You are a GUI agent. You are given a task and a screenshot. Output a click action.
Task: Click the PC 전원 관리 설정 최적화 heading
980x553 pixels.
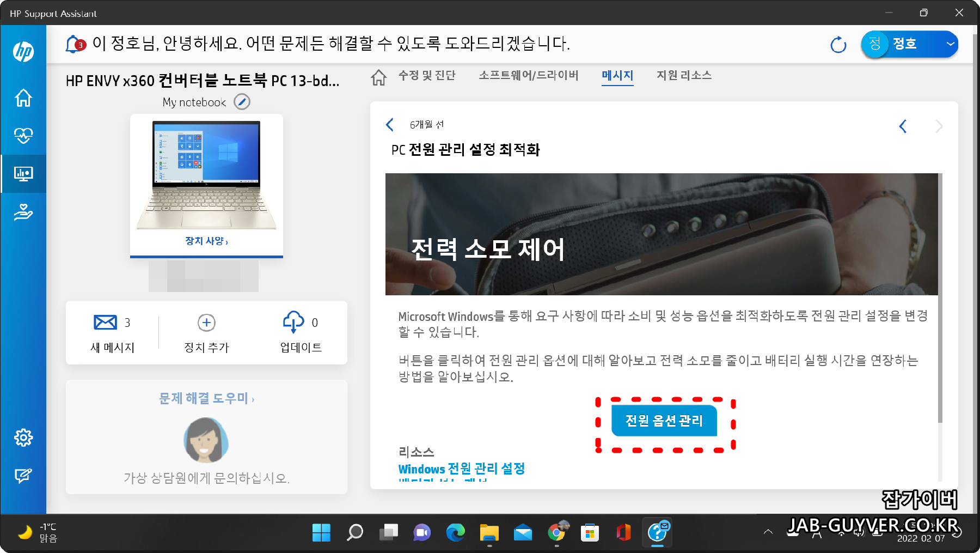(x=465, y=150)
